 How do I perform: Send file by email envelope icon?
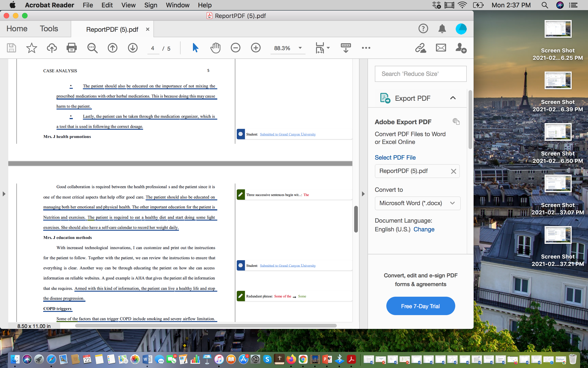[x=441, y=48]
